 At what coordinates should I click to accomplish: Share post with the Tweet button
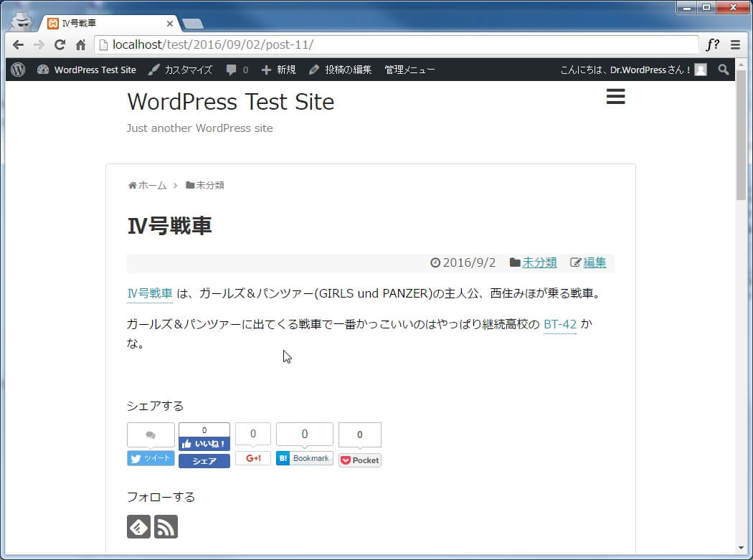[x=151, y=458]
